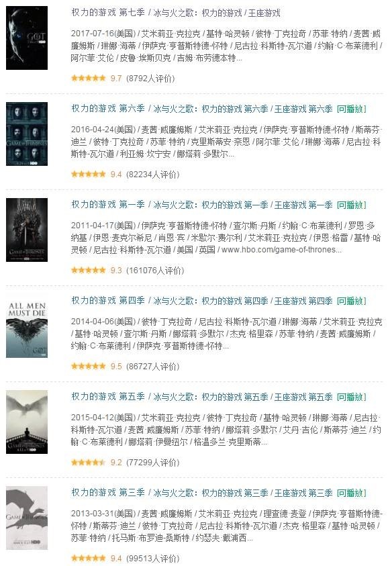The image size is (392, 566).
Task: Open the Season 5 (第五季) dragon poster thumbnail
Action: [x=27, y=422]
